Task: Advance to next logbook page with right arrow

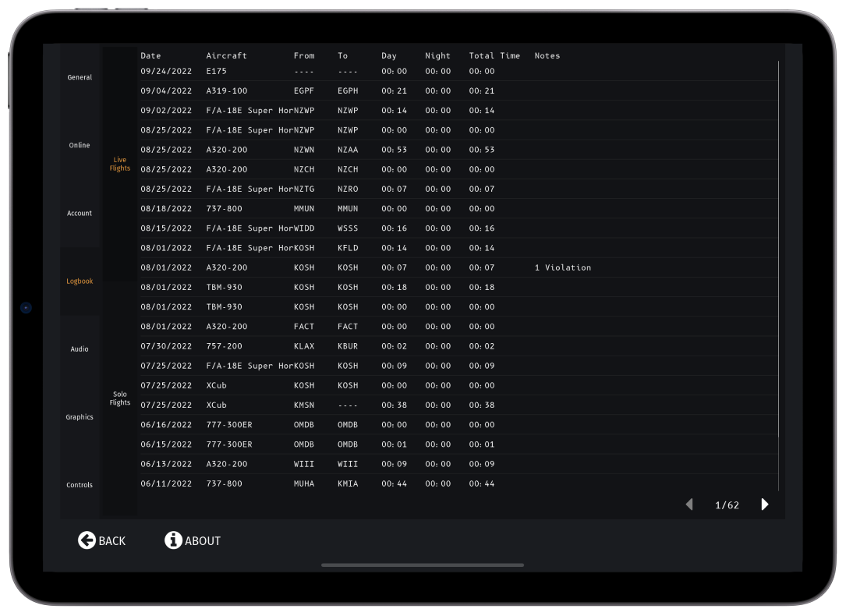Action: [764, 504]
